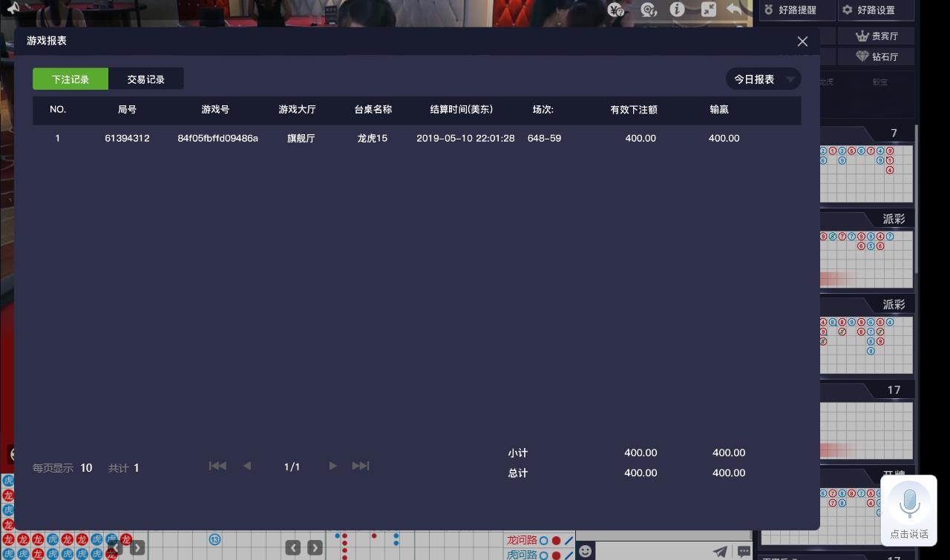Go to the previous page of records

tap(247, 466)
